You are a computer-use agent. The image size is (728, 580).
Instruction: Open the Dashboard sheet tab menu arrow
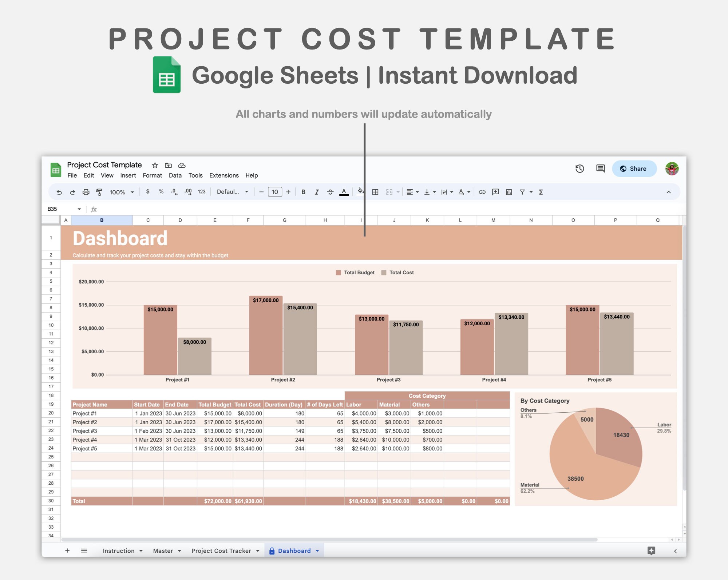317,551
